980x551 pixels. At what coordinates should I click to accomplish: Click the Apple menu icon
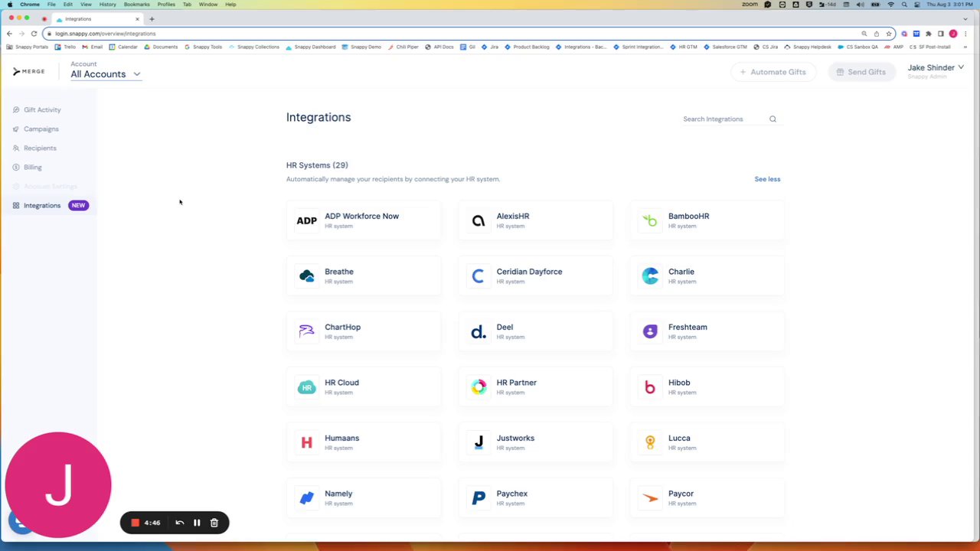[x=10, y=5]
